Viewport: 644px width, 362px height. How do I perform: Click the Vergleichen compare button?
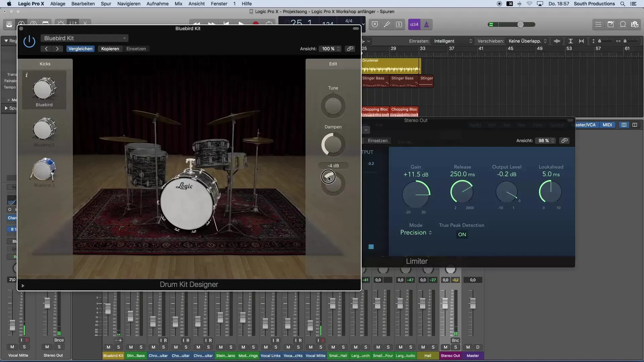click(80, 49)
